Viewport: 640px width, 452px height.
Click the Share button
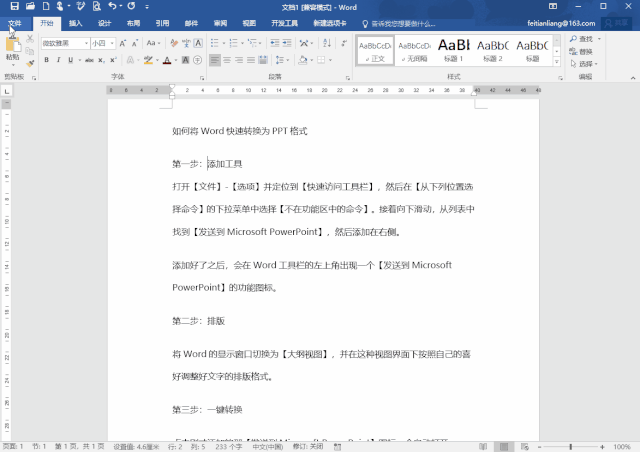click(617, 23)
